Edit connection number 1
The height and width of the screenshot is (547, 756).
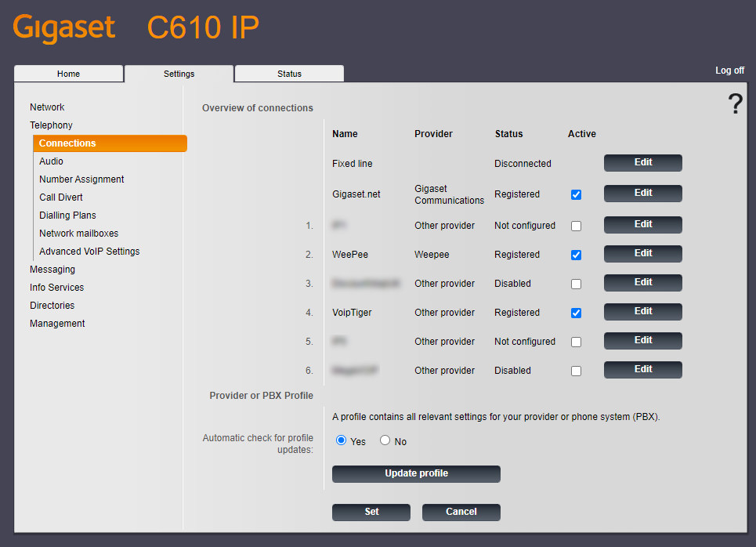[x=642, y=224]
